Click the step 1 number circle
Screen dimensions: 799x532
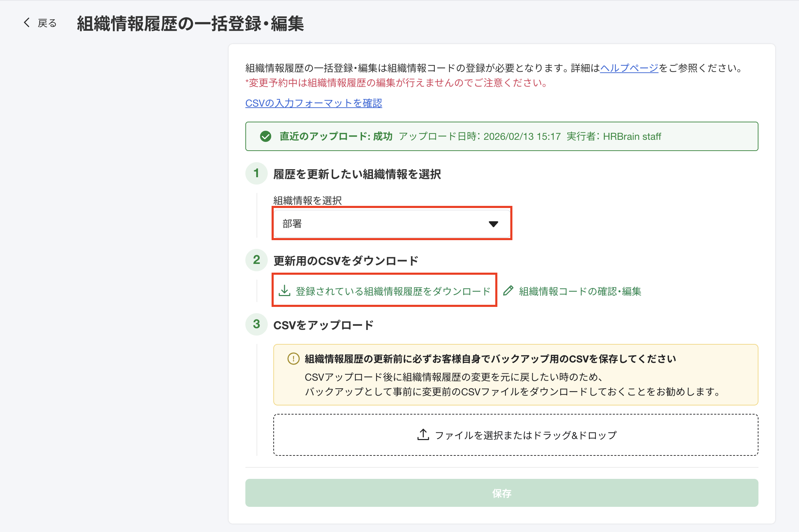click(x=257, y=173)
